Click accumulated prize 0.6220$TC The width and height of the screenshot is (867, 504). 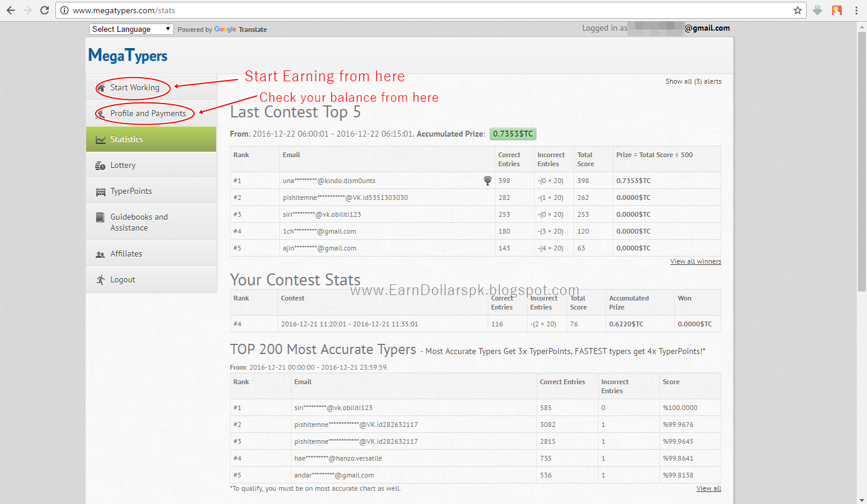coord(626,324)
